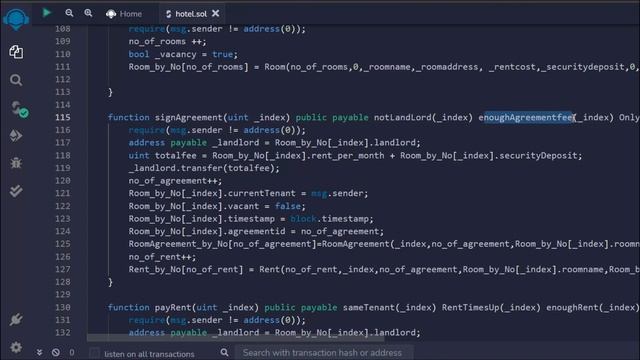Click the currentTenant assignment on line 121
640x360 pixels.
(x=248, y=193)
